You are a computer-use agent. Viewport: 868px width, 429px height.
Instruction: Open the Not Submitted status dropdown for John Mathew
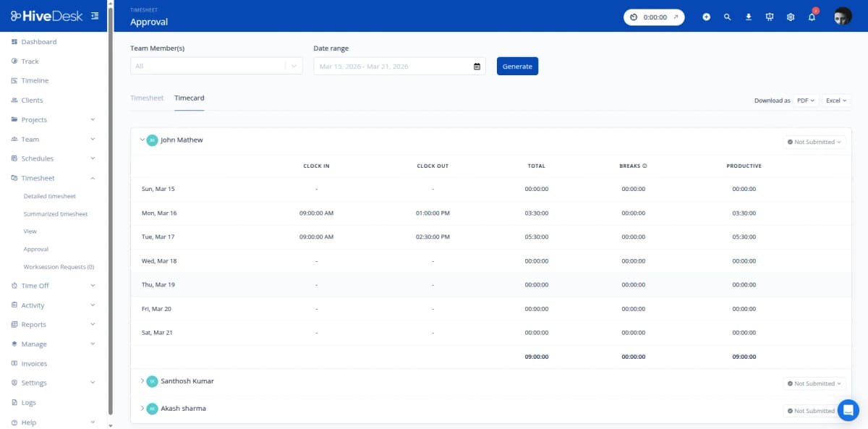(814, 142)
